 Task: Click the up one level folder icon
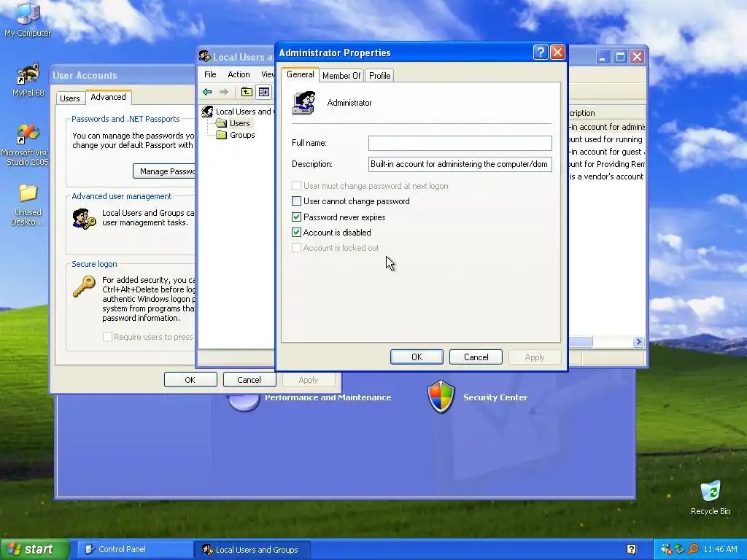pyautogui.click(x=247, y=92)
